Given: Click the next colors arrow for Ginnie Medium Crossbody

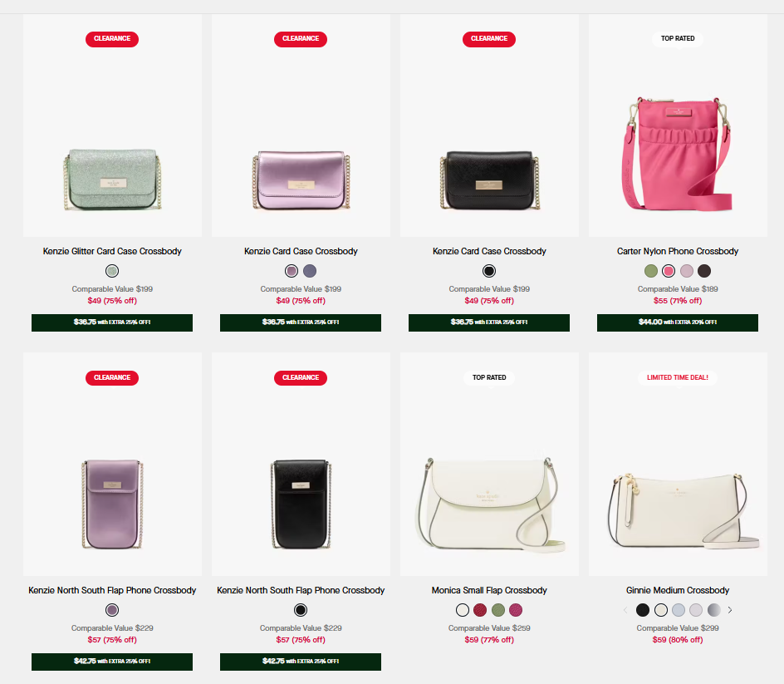Looking at the screenshot, I should click(x=729, y=610).
